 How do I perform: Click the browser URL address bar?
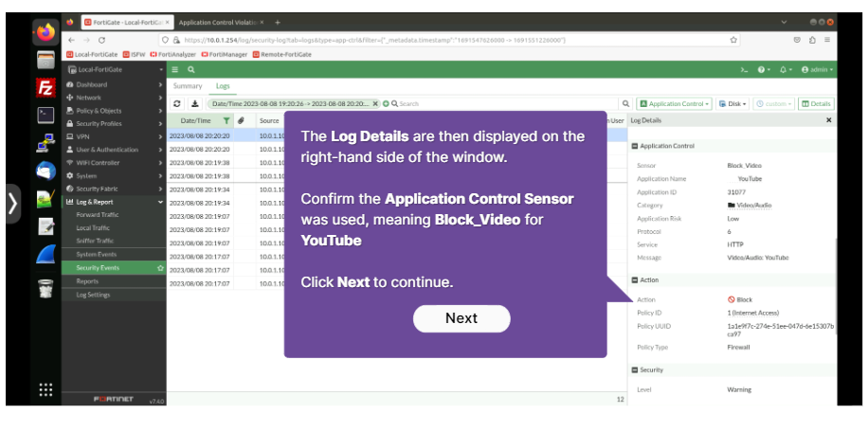click(449, 40)
